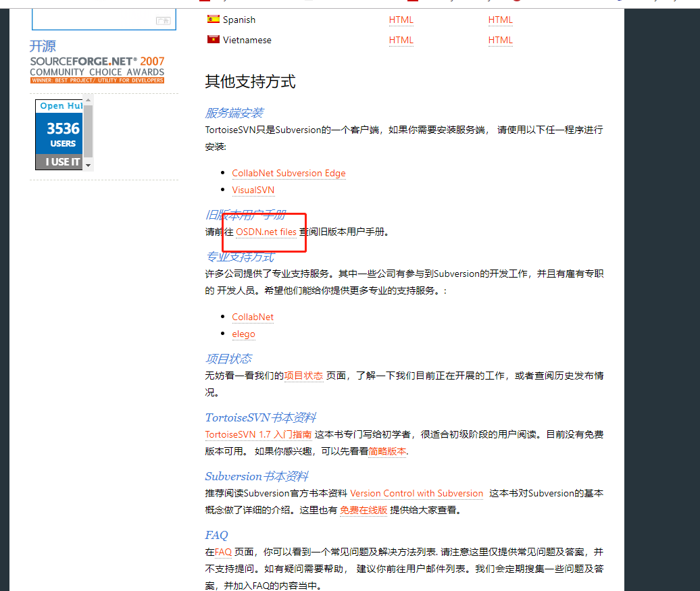Click the 项目状态 heading

[228, 359]
